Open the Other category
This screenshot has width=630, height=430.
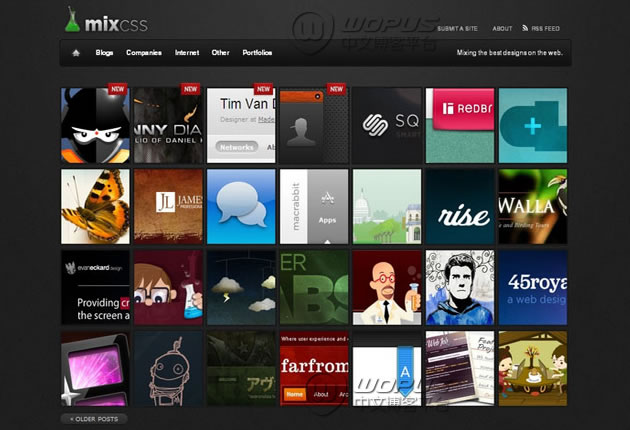tap(220, 53)
